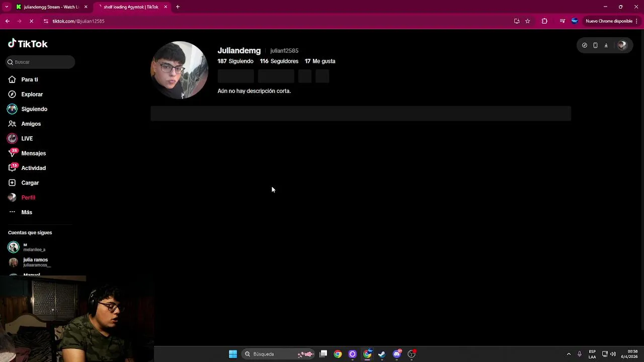Viewport: 644px width, 362px height.
Task: Open the TikTok coins icon in top pill
Action: [x=585, y=45]
